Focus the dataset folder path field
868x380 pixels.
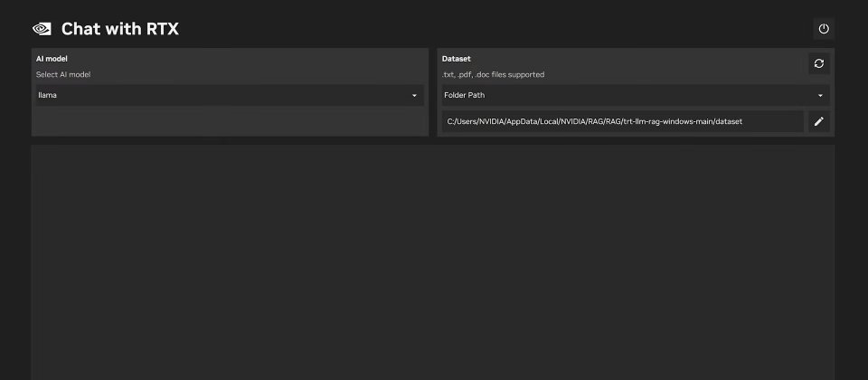pyautogui.click(x=622, y=121)
